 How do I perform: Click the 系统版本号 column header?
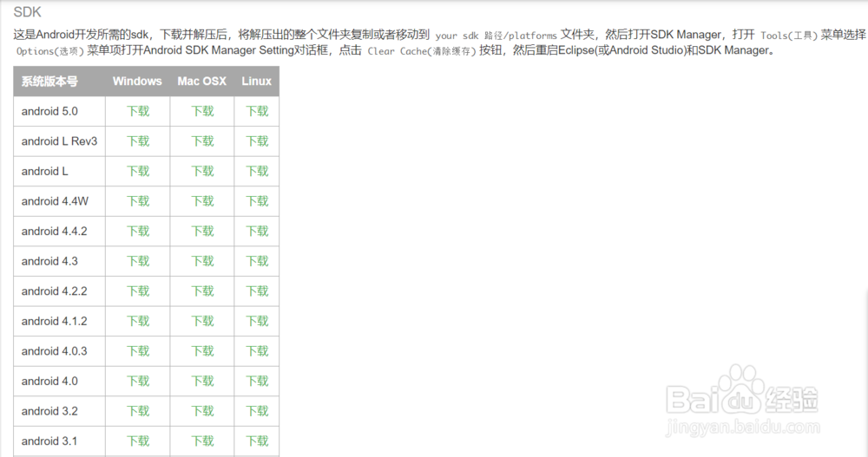coord(59,82)
